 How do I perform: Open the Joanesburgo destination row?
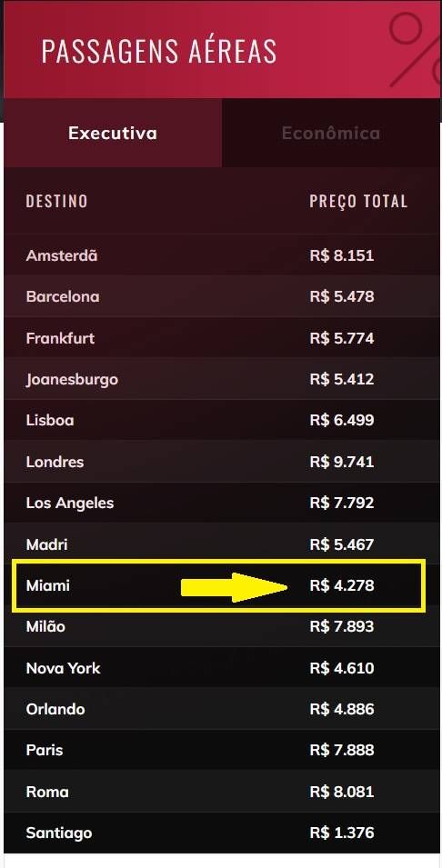(221, 379)
